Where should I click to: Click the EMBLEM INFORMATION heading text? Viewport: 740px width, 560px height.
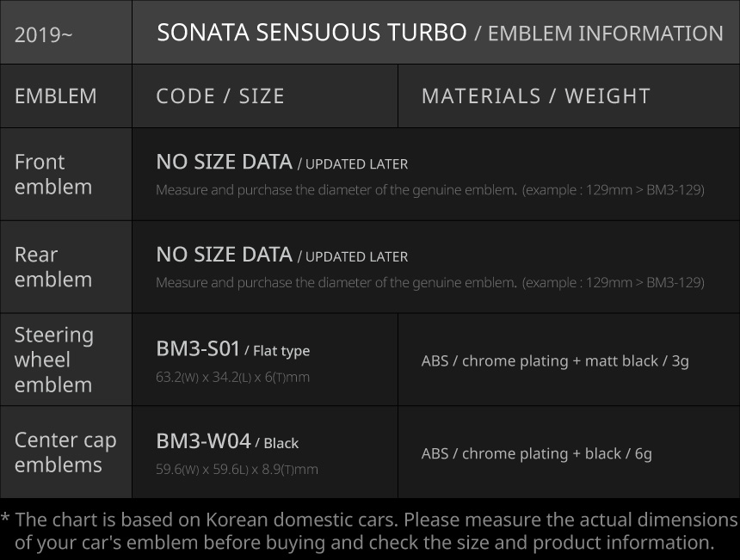tap(605, 34)
